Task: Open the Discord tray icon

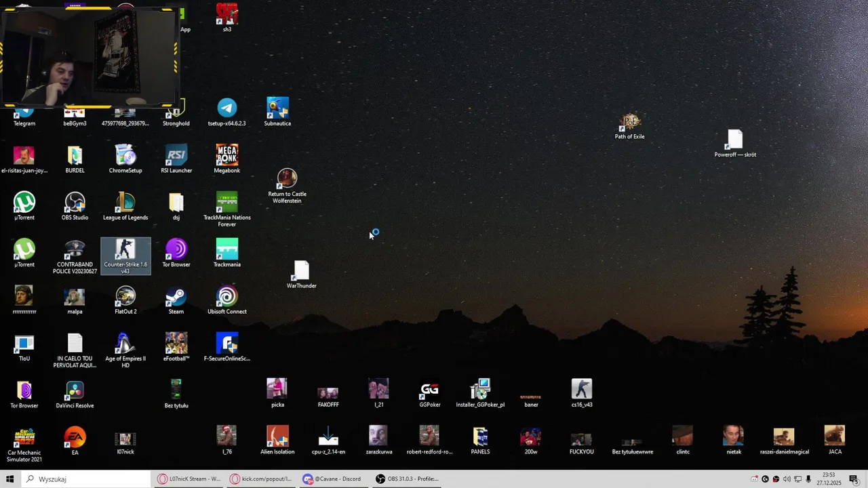Action: pyautogui.click(x=755, y=479)
